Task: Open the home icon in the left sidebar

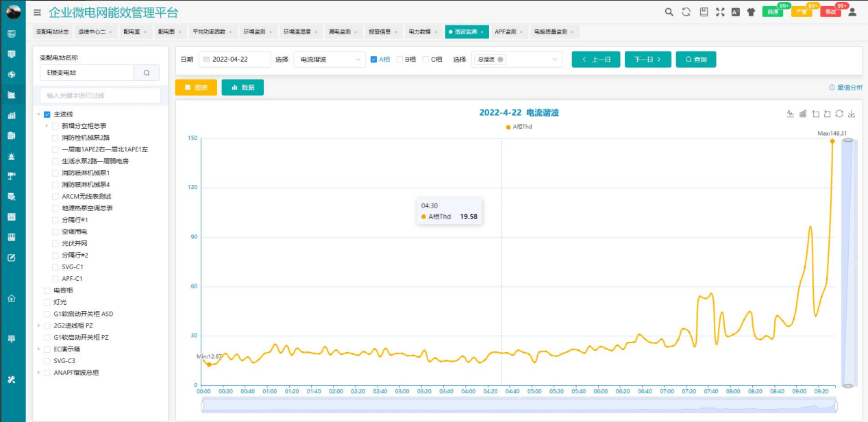Action: tap(12, 298)
